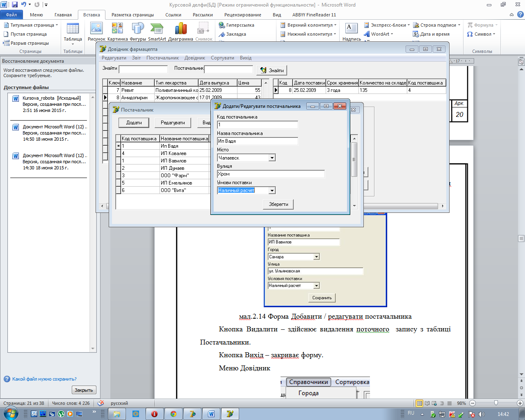Insert a Надпись text box
525x420 pixels.
[352, 32]
